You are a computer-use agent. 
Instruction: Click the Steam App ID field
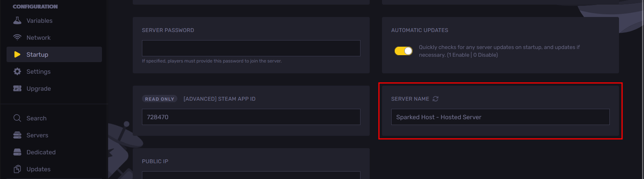pyautogui.click(x=251, y=117)
